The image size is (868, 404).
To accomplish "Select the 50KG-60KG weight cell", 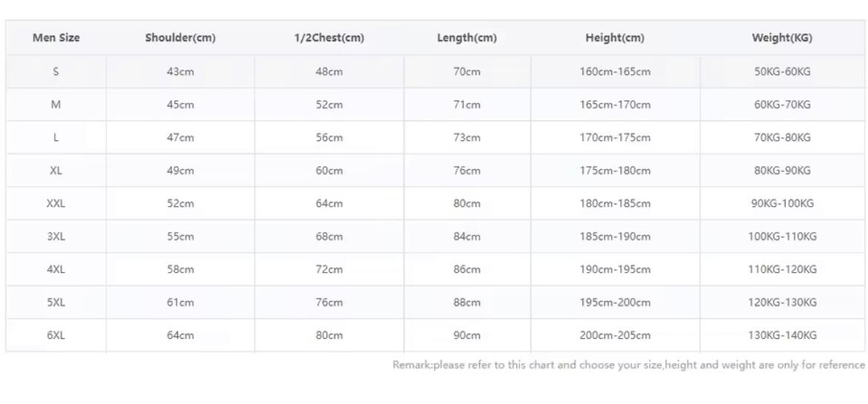I will point(782,72).
